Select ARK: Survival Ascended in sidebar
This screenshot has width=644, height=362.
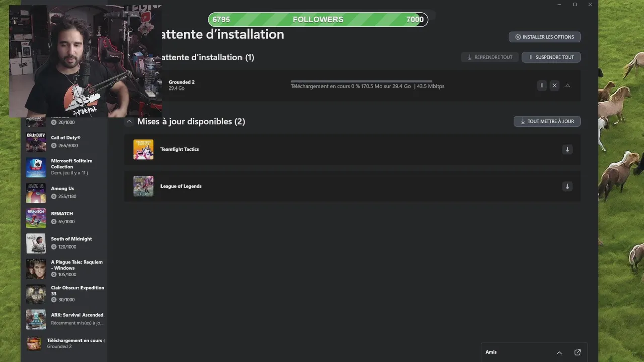66,319
